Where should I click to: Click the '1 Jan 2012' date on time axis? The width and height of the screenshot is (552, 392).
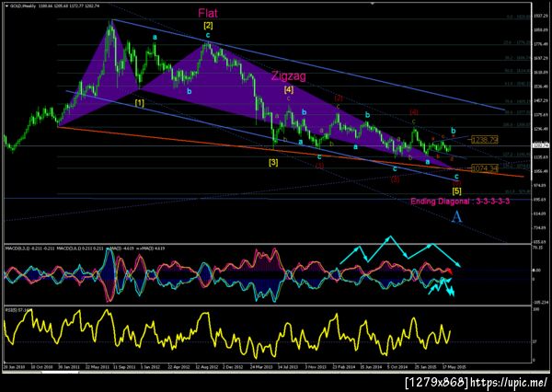point(150,367)
